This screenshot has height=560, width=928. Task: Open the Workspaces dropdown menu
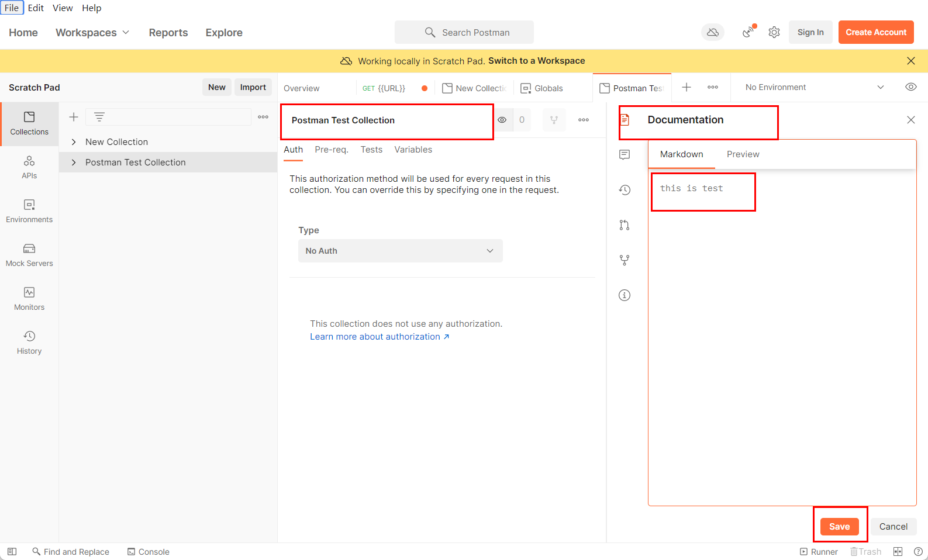click(92, 33)
